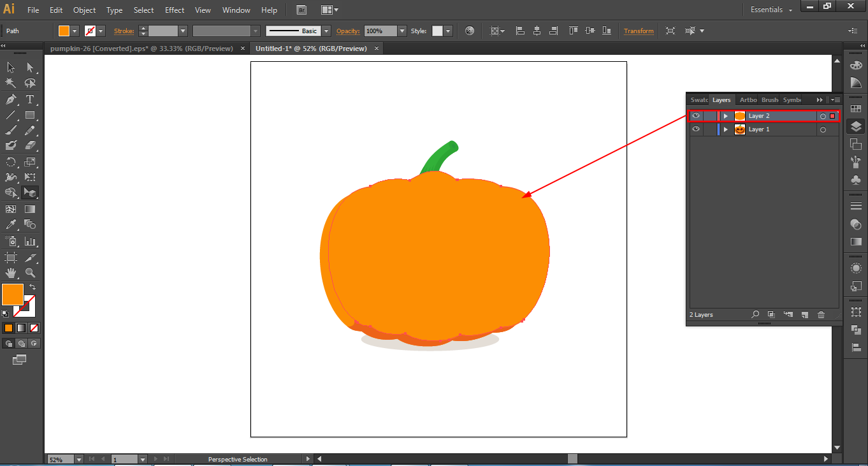Select the Magic Wand tool
Viewport: 868px width, 466px height.
pos(11,83)
